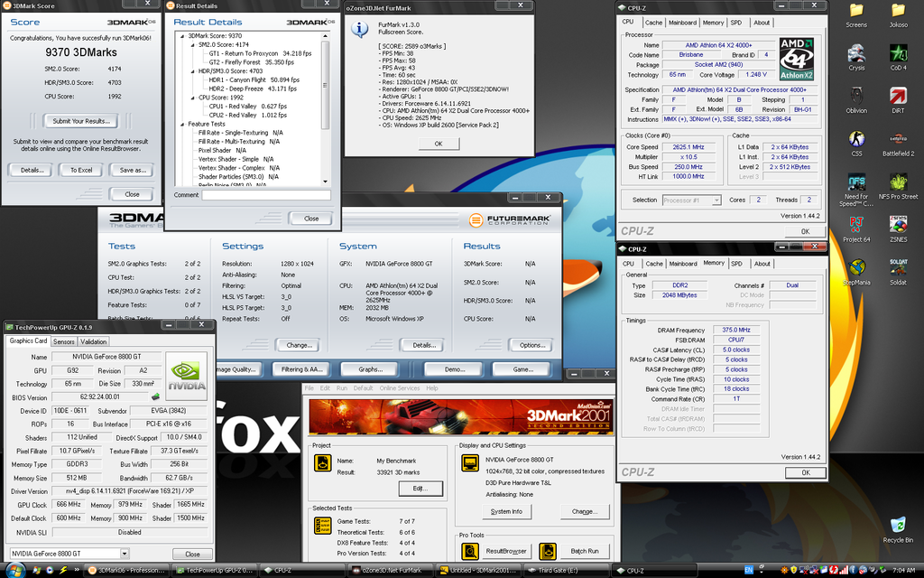Select the Soldat desktop icon
Image resolution: width=924 pixels, height=578 pixels.
tap(898, 273)
